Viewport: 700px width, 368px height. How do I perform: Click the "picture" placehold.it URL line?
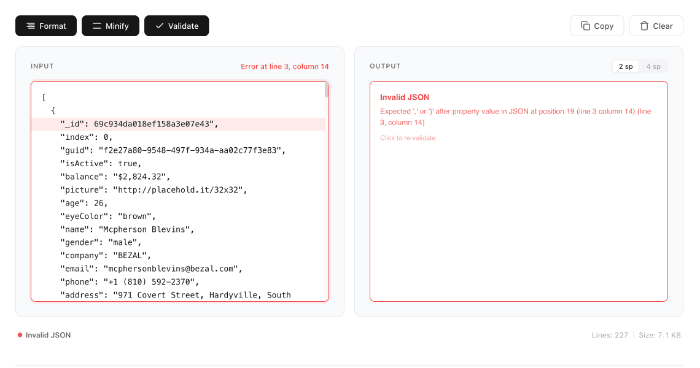pyautogui.click(x=154, y=190)
